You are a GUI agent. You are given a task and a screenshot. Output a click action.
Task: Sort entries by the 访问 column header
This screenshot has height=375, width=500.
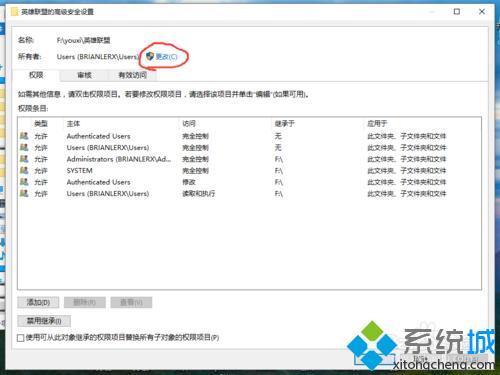[189, 124]
